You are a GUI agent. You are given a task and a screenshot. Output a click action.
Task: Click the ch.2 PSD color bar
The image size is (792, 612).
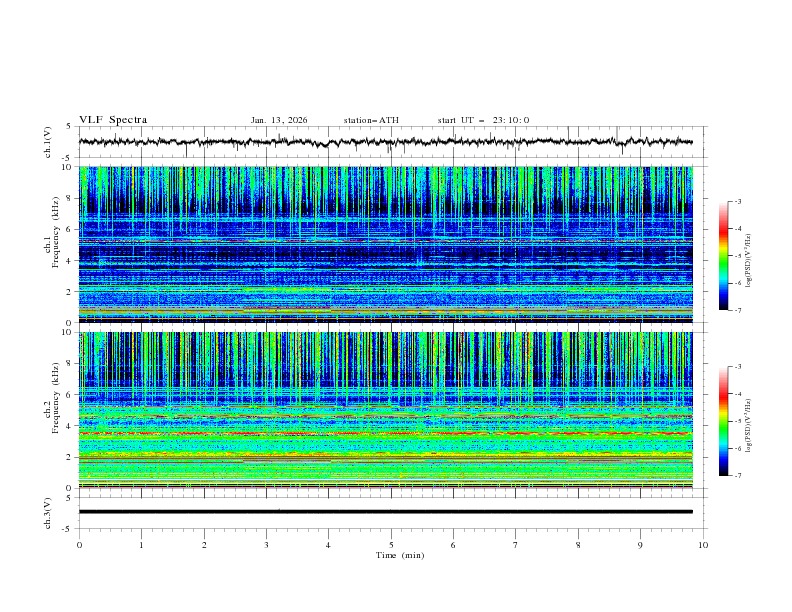pos(723,420)
